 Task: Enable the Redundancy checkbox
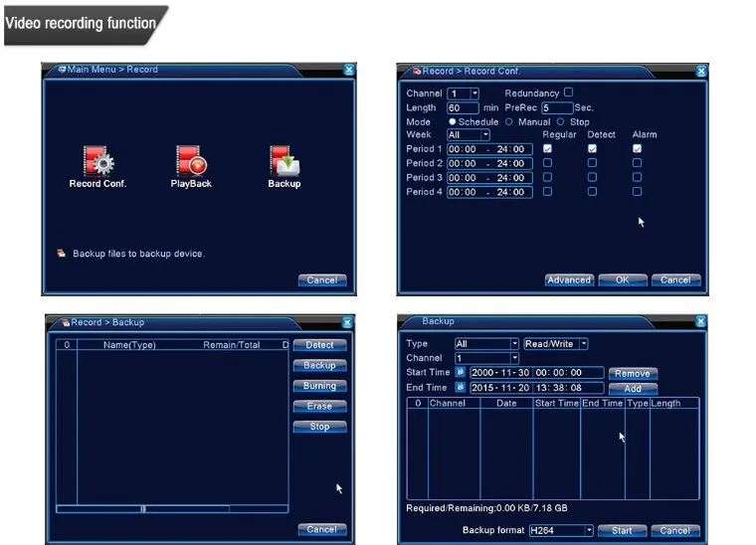tap(568, 92)
